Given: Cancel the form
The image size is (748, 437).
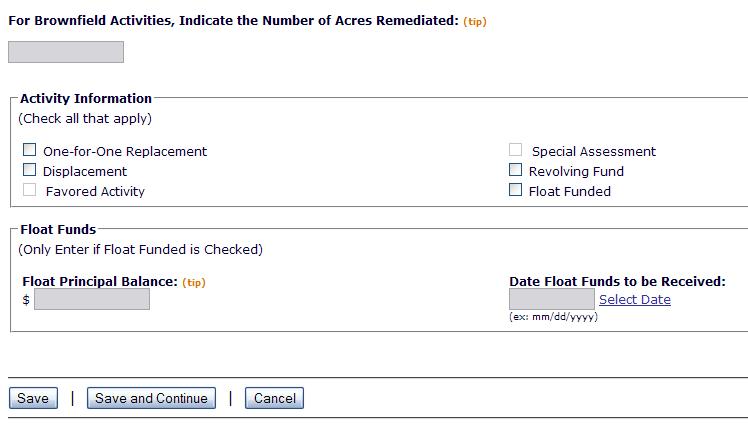Looking at the screenshot, I should click(274, 398).
